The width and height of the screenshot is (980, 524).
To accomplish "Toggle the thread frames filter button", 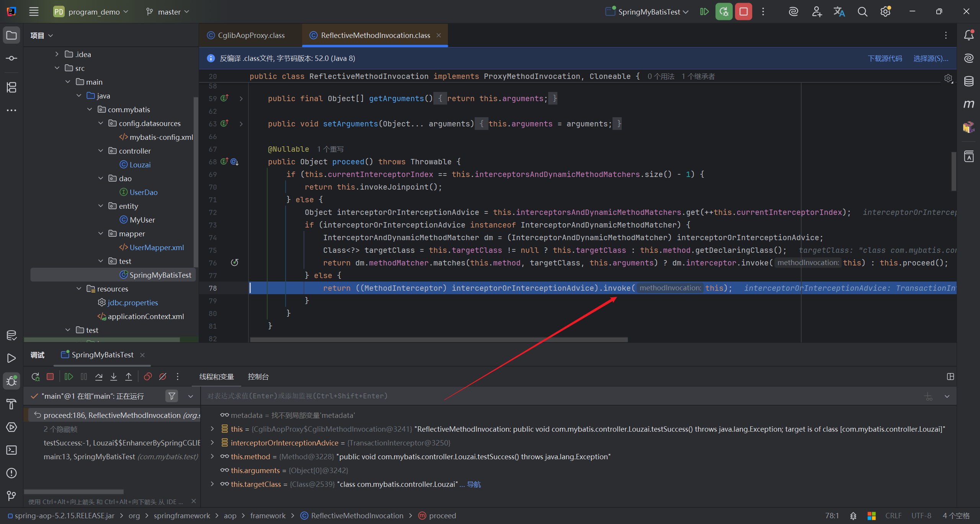I will (172, 396).
